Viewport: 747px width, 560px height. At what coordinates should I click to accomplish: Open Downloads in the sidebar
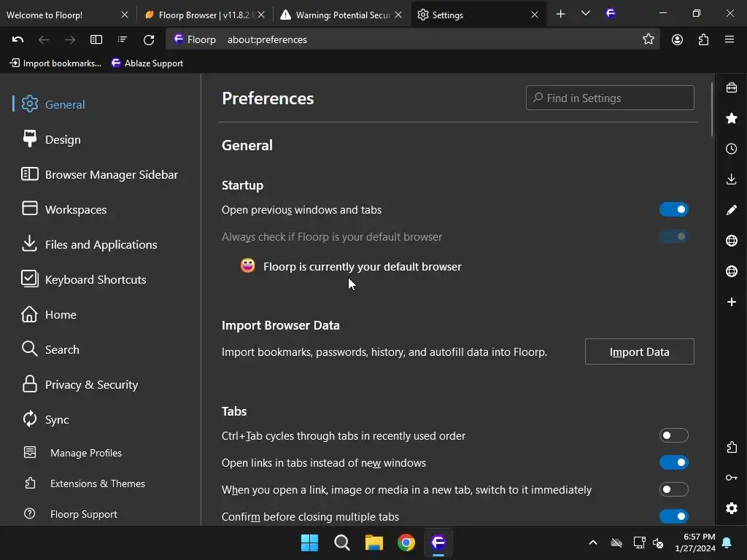pyautogui.click(x=732, y=179)
